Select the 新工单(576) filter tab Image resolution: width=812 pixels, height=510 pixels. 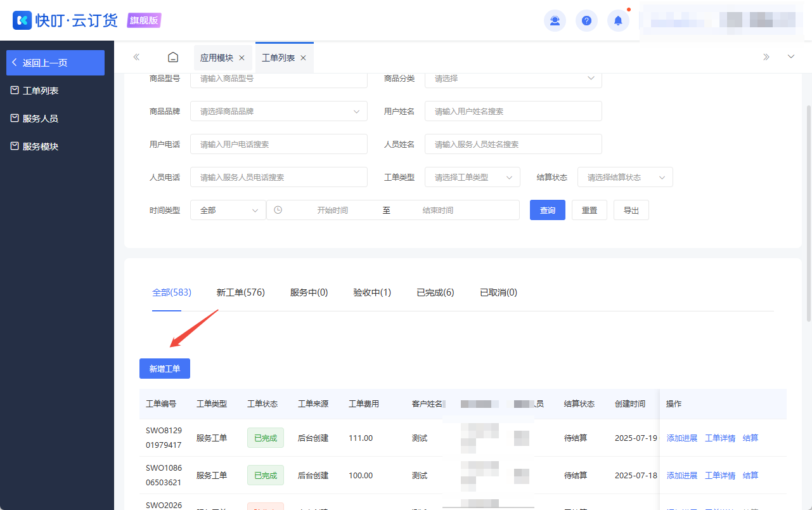point(240,292)
